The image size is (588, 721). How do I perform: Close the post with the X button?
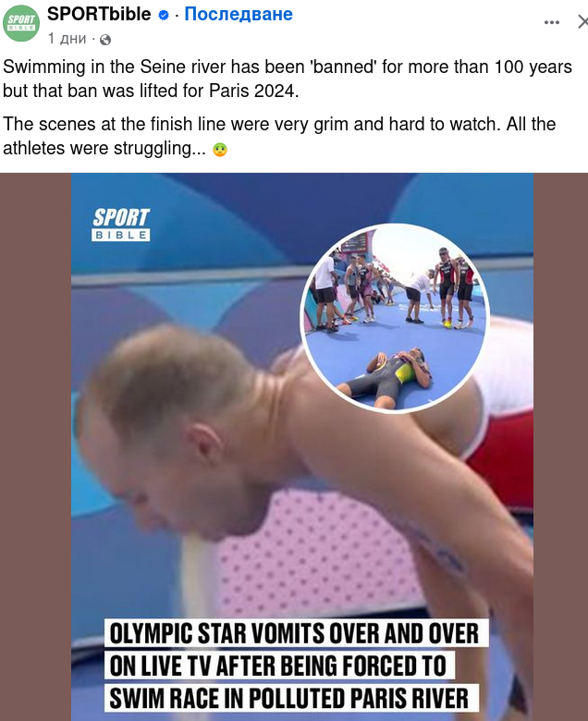click(582, 21)
